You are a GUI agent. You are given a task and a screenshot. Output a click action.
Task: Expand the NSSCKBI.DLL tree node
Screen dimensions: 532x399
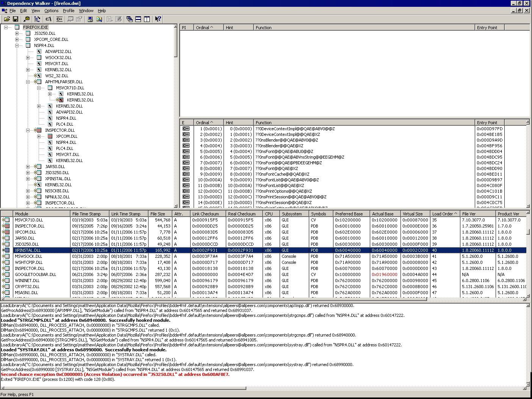tap(28, 191)
